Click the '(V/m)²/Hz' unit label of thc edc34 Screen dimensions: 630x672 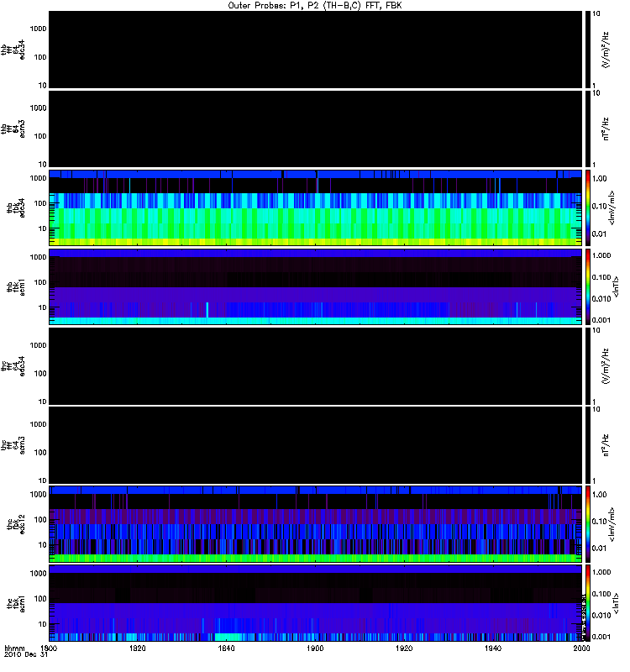(606, 366)
